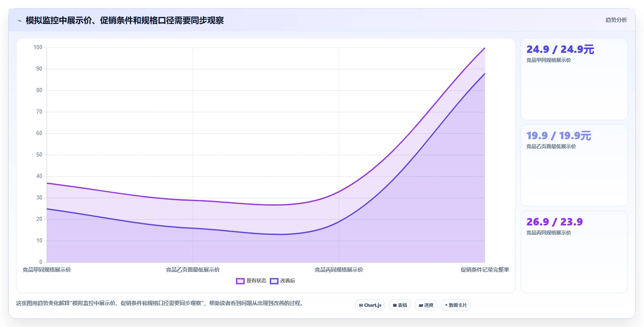
Task: Click the 竞品丙同规格展示价 x-axis label
Action: coord(339,270)
